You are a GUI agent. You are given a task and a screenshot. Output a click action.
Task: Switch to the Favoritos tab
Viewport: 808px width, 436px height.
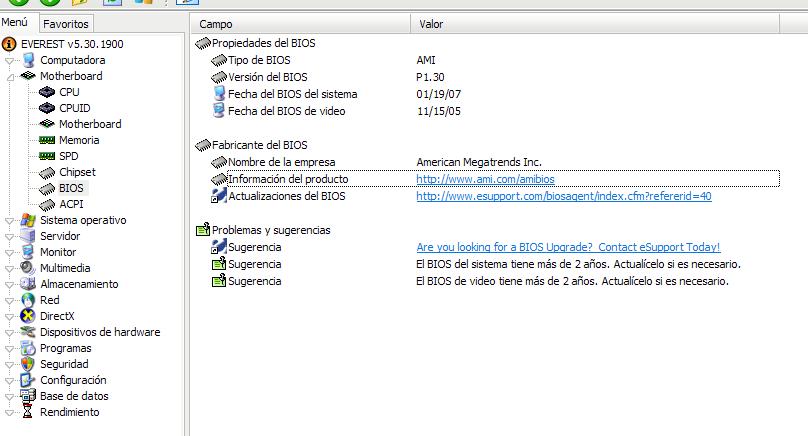(x=66, y=24)
